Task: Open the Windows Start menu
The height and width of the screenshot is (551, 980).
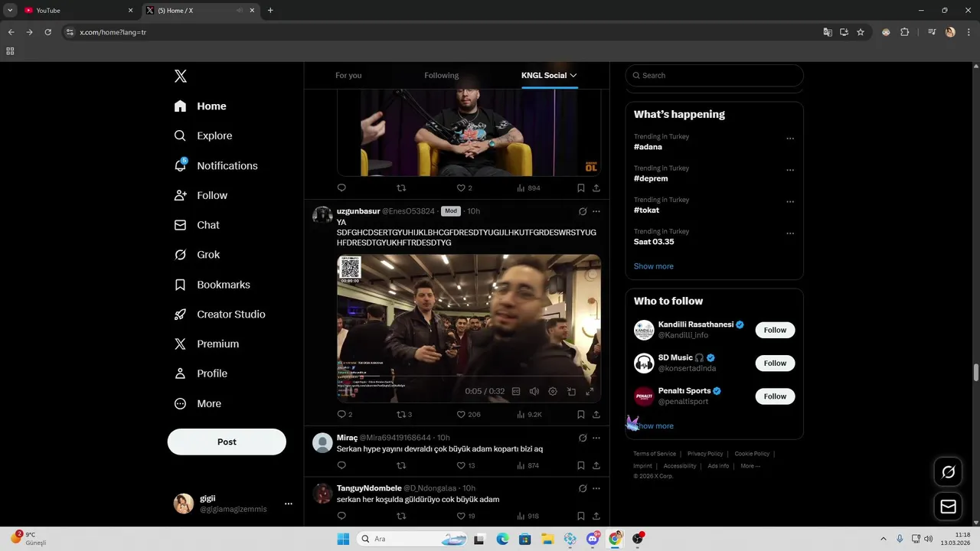Action: click(342, 539)
